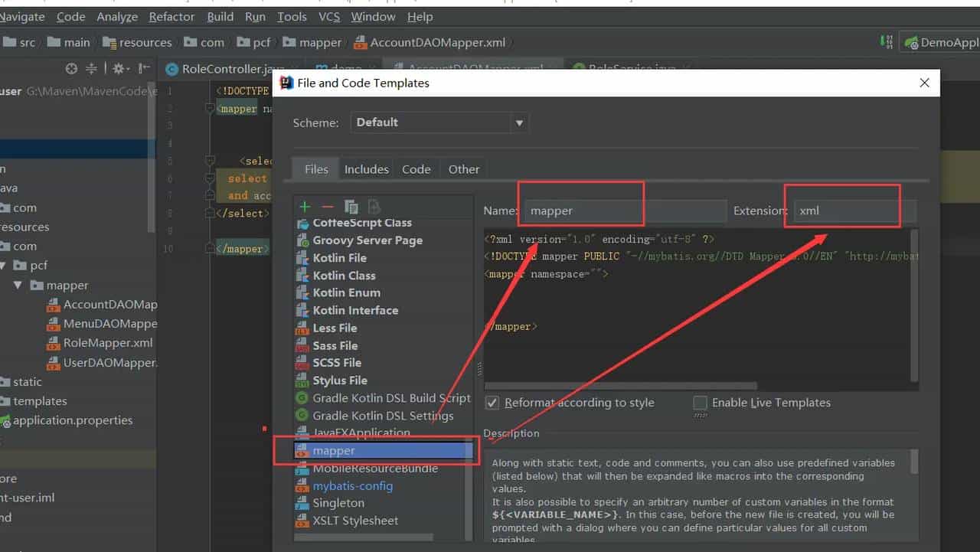Image resolution: width=980 pixels, height=552 pixels.
Task: Click the green plus Create Template icon
Action: point(305,207)
